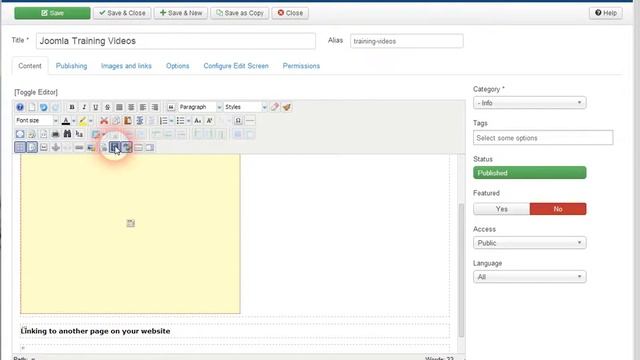640x360 pixels.
Task: Open the Category dropdown showing Info
Action: (530, 103)
